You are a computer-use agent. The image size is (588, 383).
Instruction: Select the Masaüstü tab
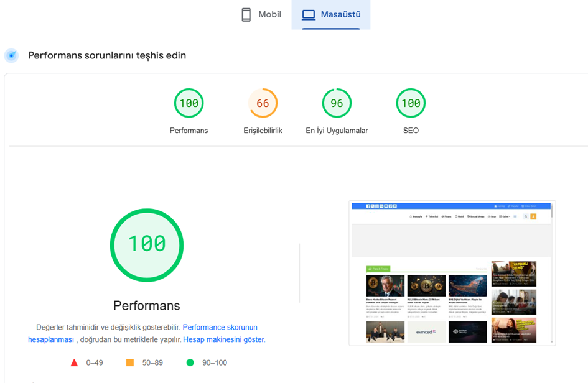pos(331,15)
